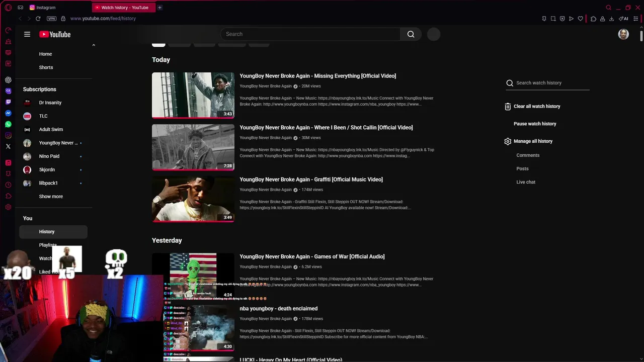Screen dimensions: 644x362
Task: Open Comments history link
Action: pos(528,155)
